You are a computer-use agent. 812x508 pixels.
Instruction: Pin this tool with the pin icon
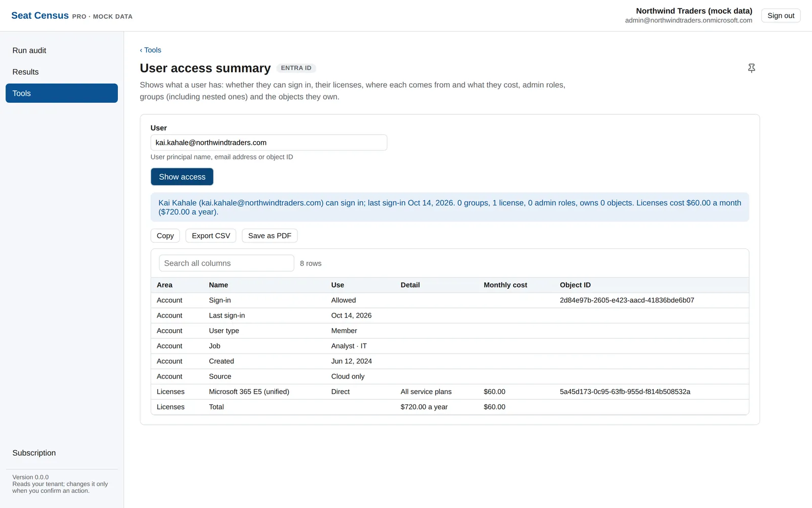click(752, 68)
